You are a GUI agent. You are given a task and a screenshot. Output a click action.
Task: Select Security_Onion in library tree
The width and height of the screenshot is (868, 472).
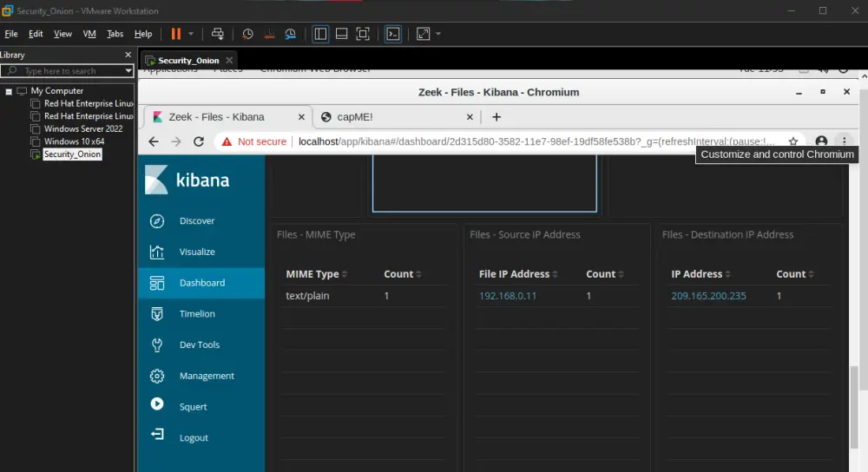click(x=72, y=154)
